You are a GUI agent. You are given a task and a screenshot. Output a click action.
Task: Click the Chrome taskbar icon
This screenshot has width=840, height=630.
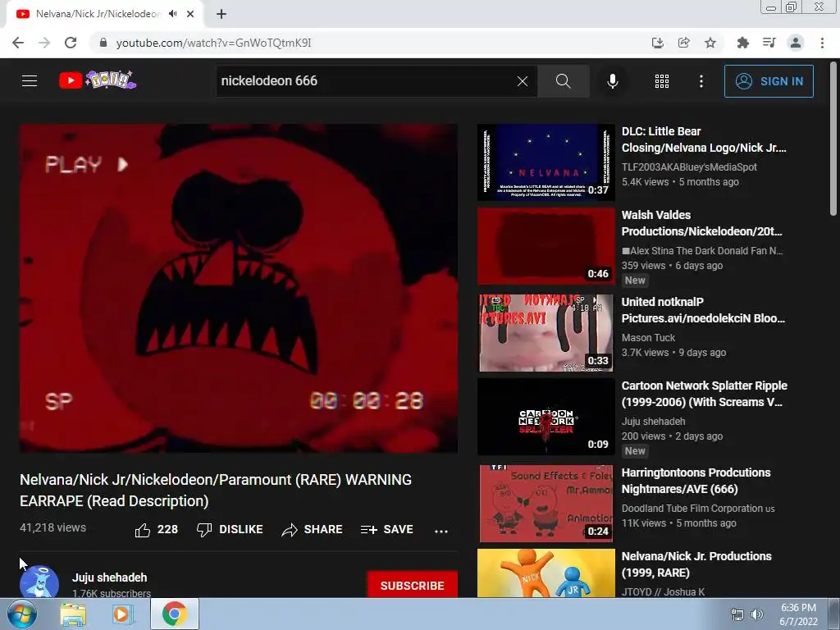(174, 614)
